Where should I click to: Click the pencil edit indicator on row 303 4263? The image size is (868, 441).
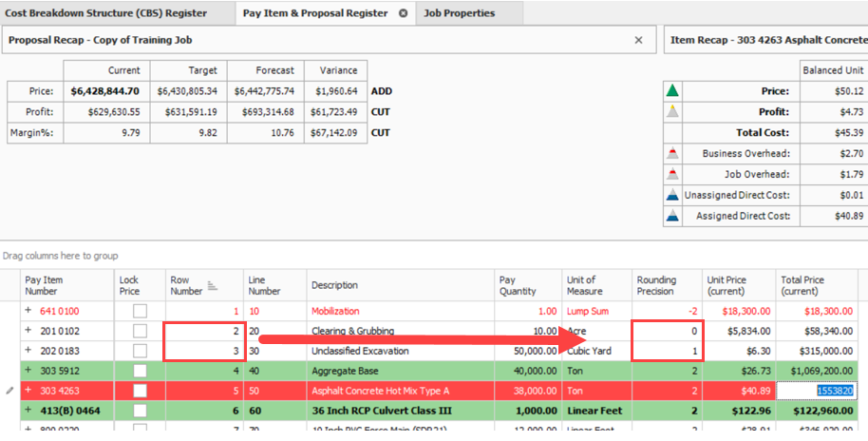[x=9, y=391]
